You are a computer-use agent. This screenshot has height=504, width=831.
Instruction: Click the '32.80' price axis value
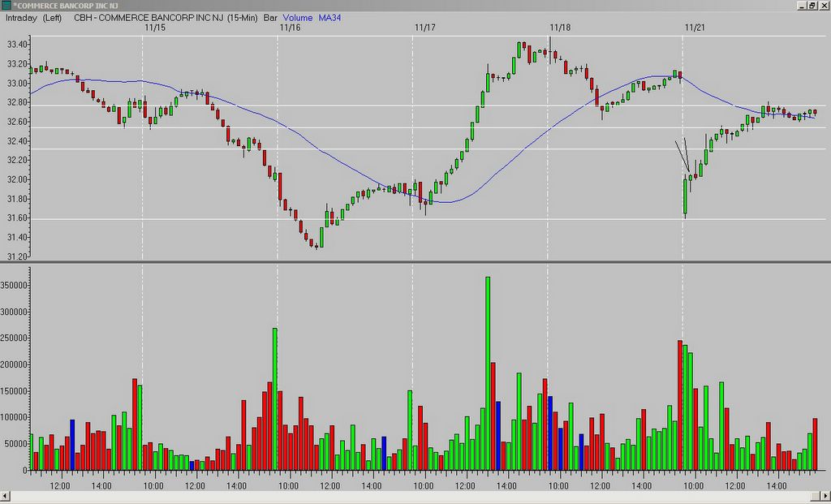tap(18, 103)
